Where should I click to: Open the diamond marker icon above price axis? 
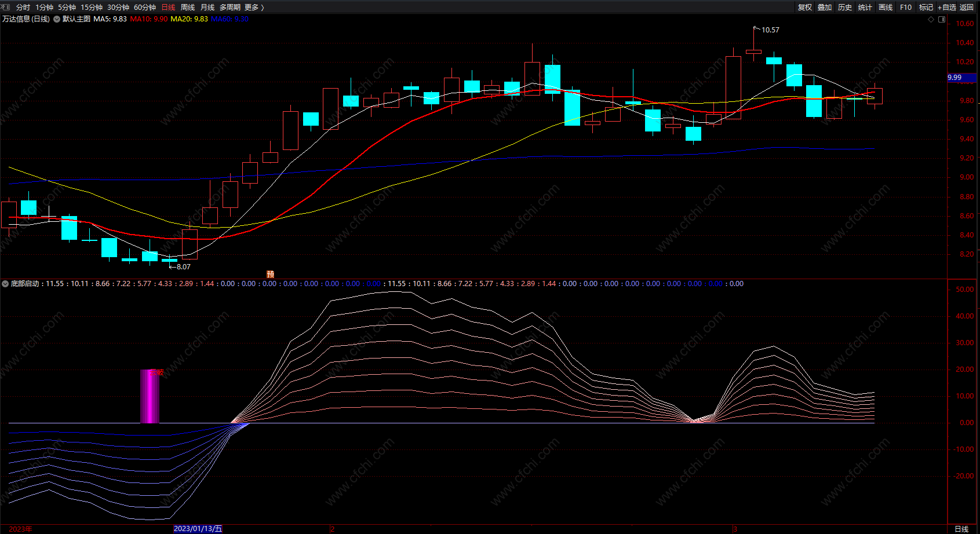click(931, 19)
